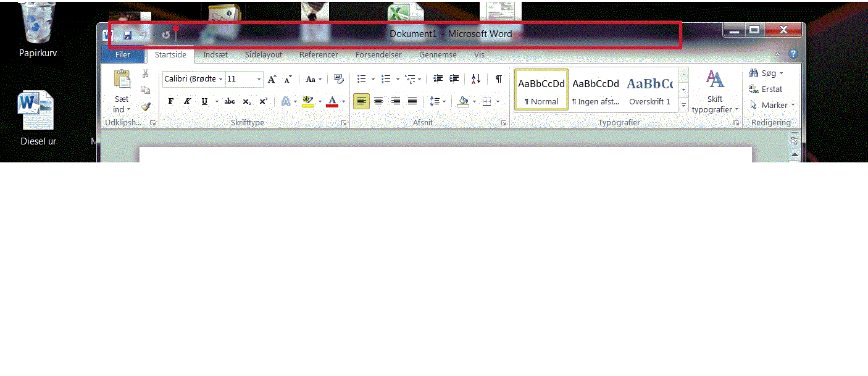Click the Word Help question mark icon
This screenshot has width=868, height=376.
(793, 54)
